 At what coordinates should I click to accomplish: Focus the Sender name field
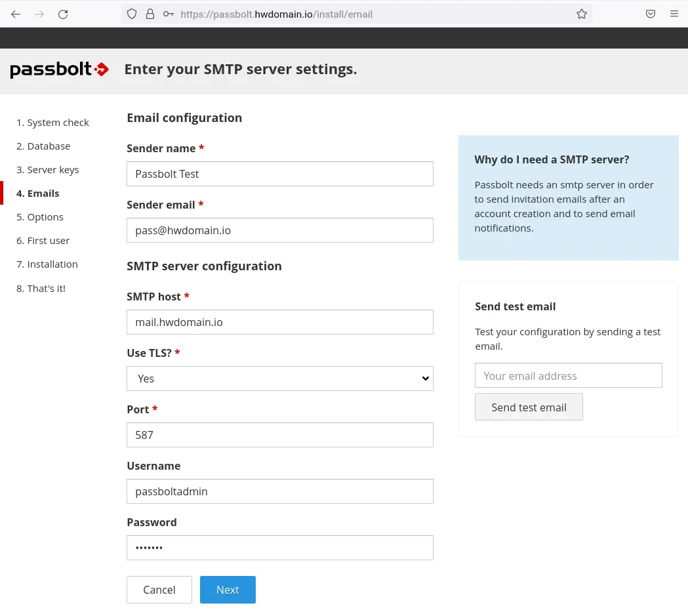[x=279, y=174]
